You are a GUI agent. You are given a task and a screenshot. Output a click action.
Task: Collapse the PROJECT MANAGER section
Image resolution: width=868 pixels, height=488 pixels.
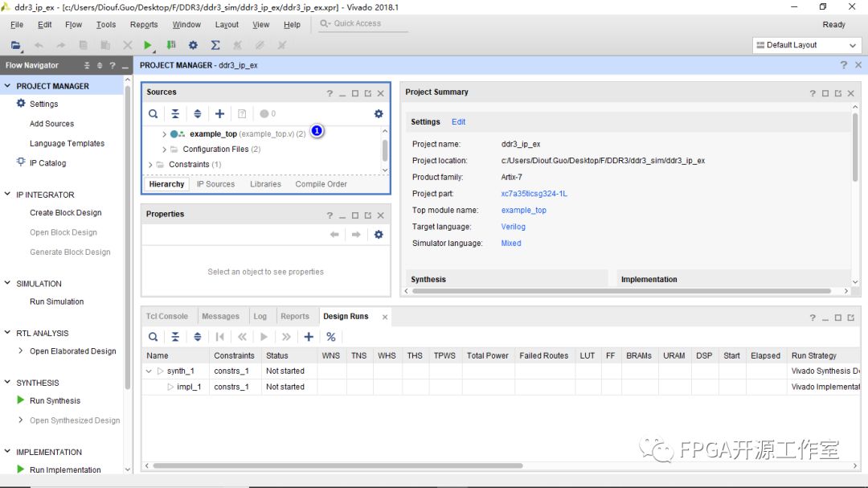pos(7,86)
